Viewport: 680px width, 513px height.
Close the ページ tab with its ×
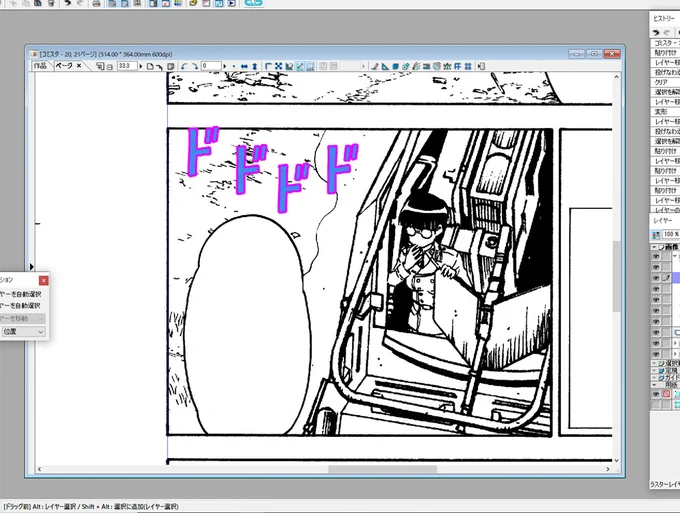pos(79,66)
